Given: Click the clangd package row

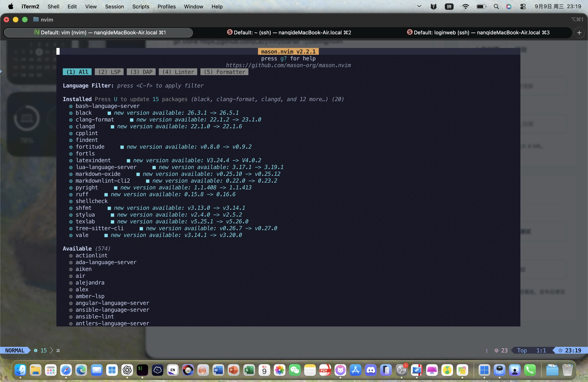Looking at the screenshot, I should (x=155, y=126).
